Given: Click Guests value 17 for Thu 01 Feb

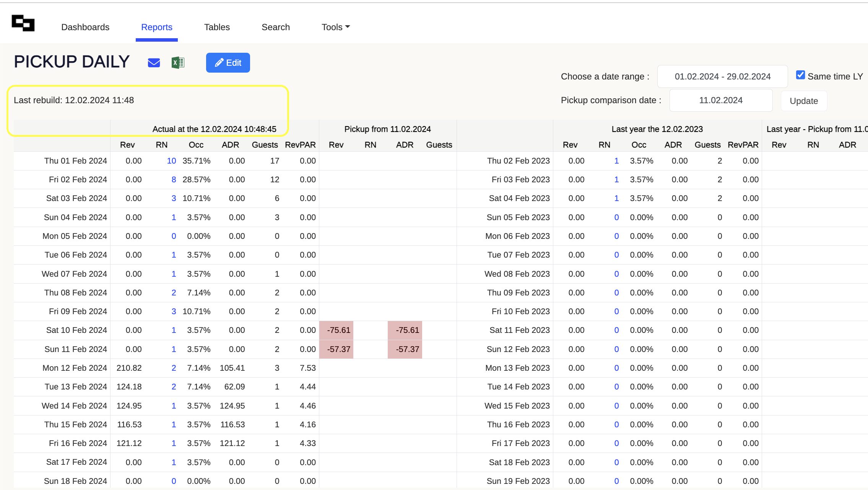Looking at the screenshot, I should click(275, 161).
